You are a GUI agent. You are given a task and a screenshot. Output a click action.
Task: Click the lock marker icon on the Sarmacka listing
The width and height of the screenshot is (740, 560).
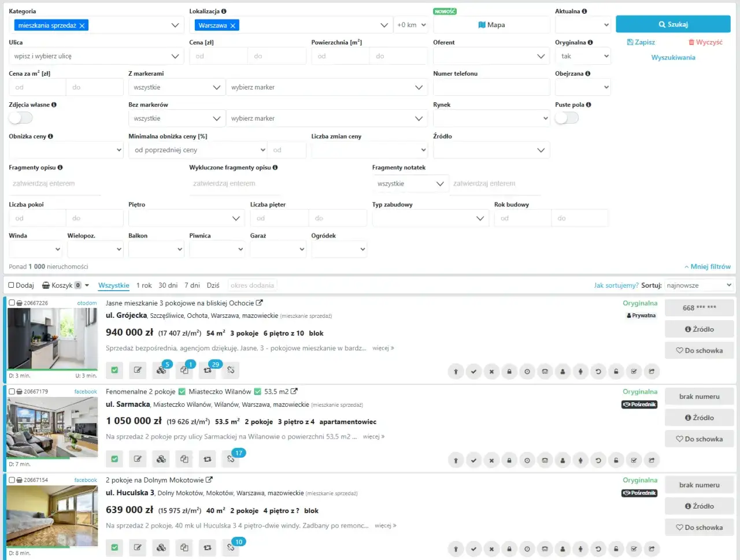pyautogui.click(x=509, y=461)
